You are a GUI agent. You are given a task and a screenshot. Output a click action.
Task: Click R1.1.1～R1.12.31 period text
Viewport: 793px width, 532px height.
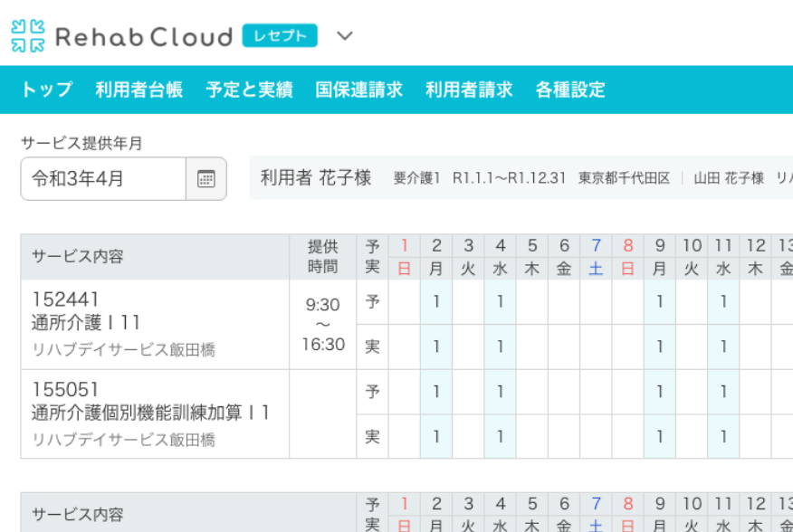point(509,178)
